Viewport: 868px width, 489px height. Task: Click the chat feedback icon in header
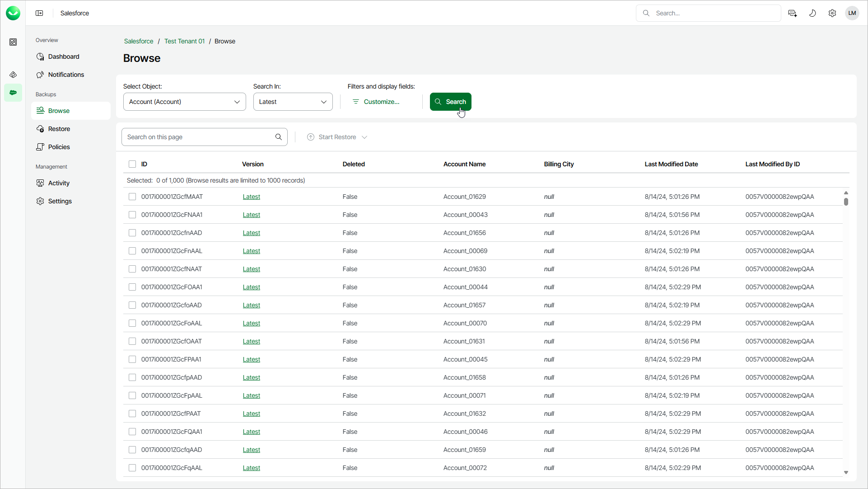792,13
